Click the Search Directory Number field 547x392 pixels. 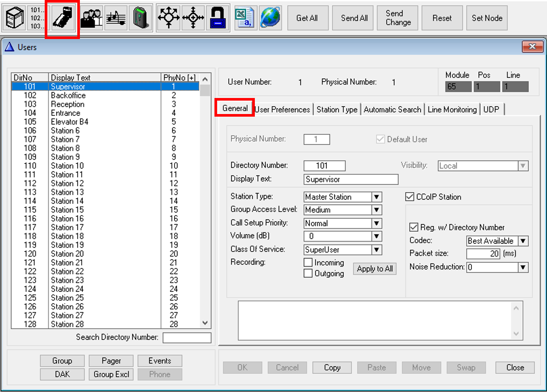click(187, 338)
